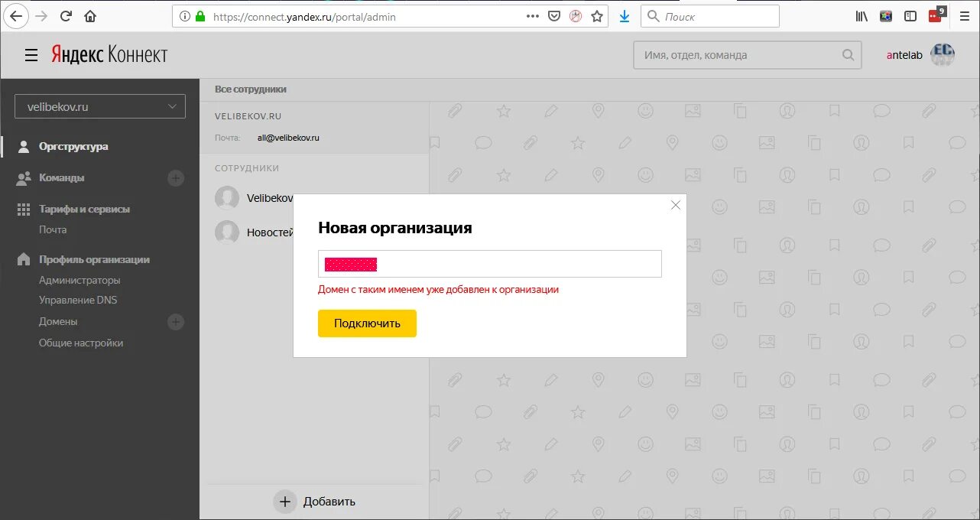Click the browser forward arrow
This screenshot has height=520, width=980.
[x=41, y=16]
